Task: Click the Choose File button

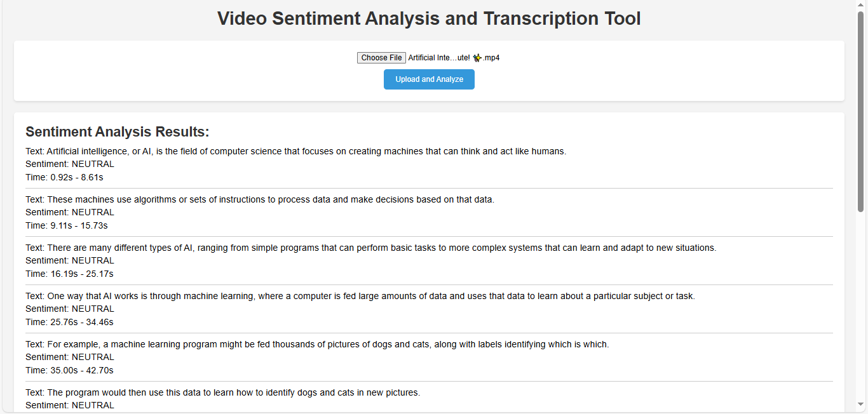Action: (381, 58)
